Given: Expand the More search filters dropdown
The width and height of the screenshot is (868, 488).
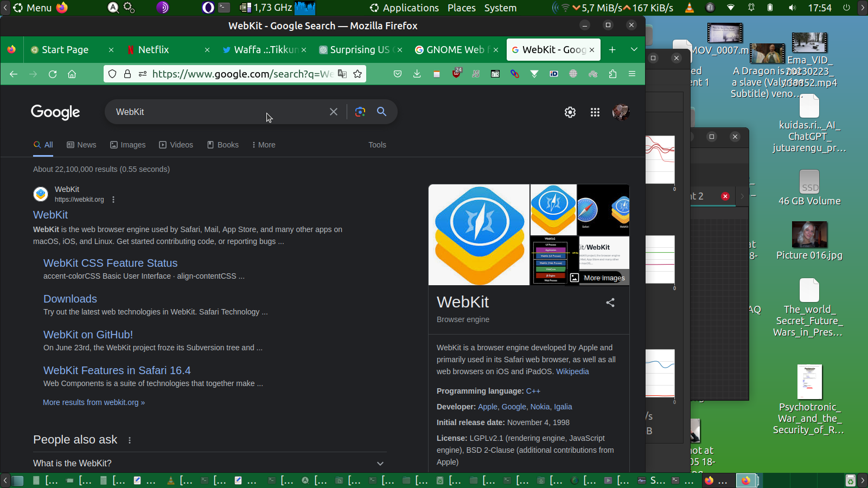Looking at the screenshot, I should pos(264,145).
